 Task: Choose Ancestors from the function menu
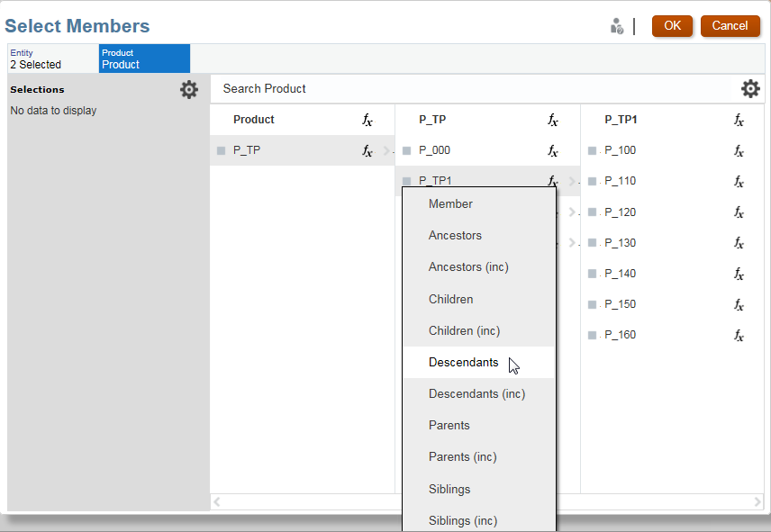[478, 235]
